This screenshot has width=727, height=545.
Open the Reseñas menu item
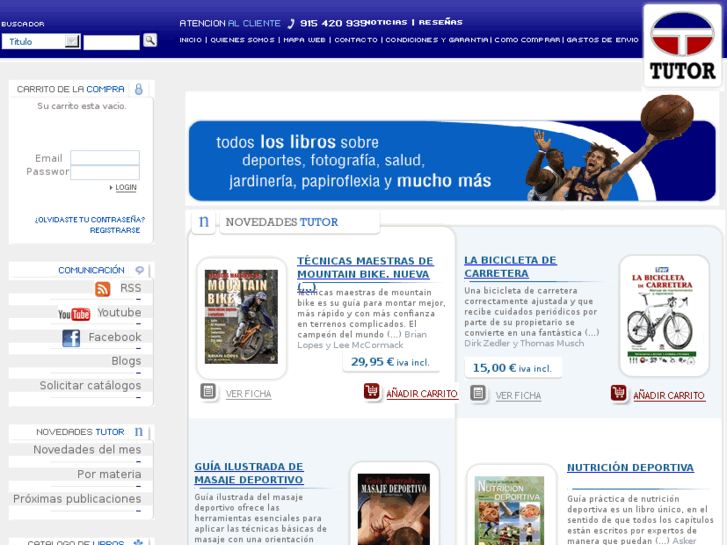point(440,22)
